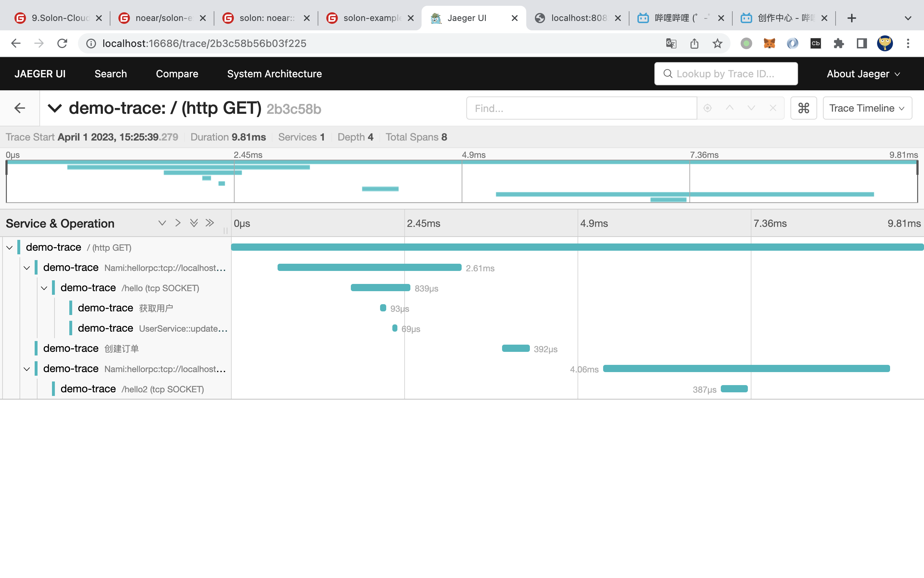924x578 pixels.
Task: Click the browser address bar URL
Action: click(x=204, y=44)
